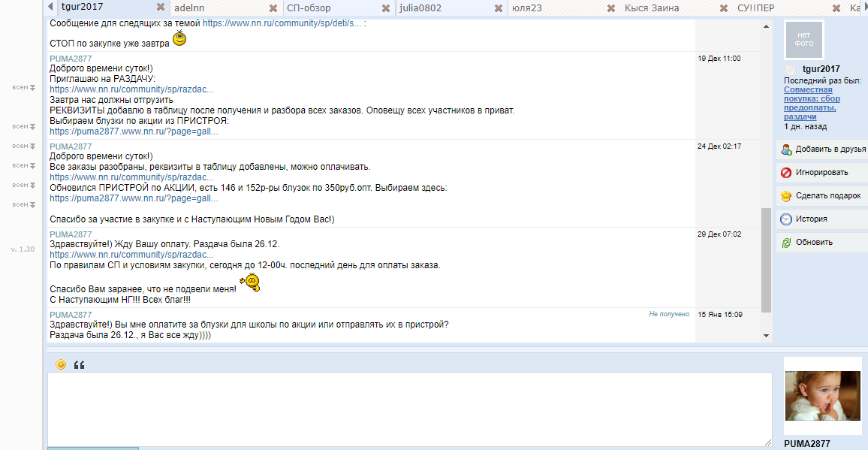Click the clock icon beside История
868x450 pixels.
coord(786,219)
